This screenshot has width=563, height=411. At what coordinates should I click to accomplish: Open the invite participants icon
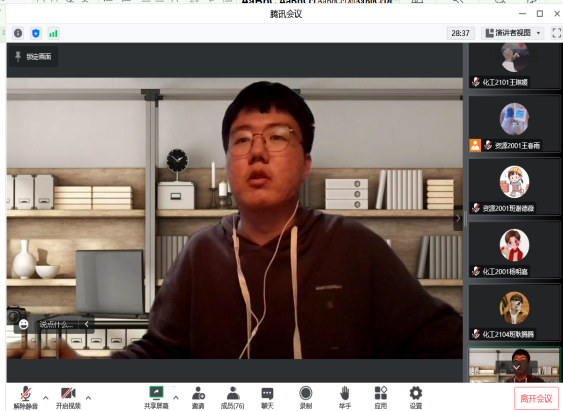point(198,397)
